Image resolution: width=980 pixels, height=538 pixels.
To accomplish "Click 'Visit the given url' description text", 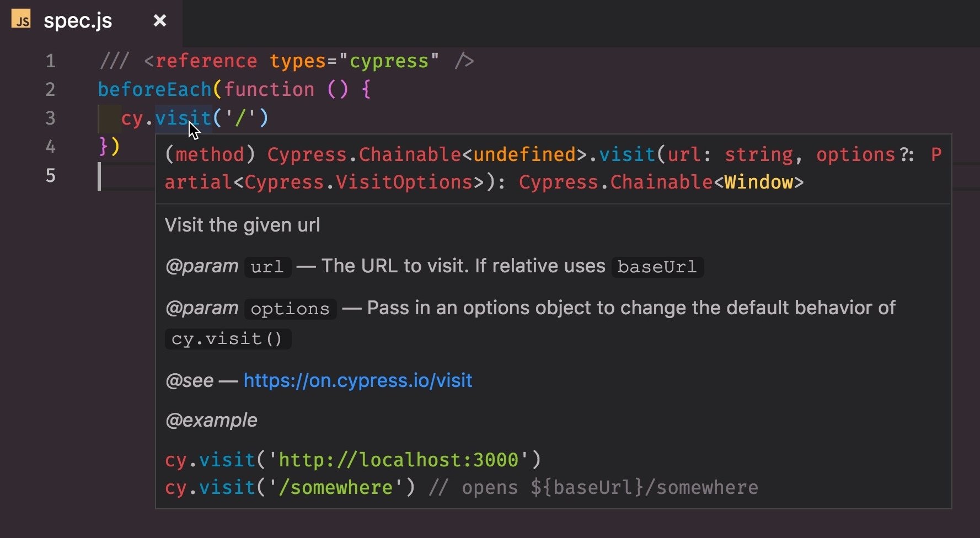I will (x=242, y=225).
